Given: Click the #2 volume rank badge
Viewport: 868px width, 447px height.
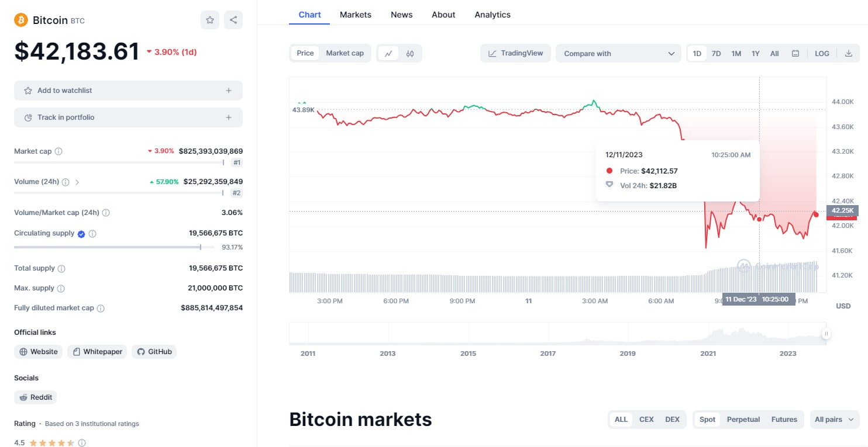Looking at the screenshot, I should click(236, 193).
